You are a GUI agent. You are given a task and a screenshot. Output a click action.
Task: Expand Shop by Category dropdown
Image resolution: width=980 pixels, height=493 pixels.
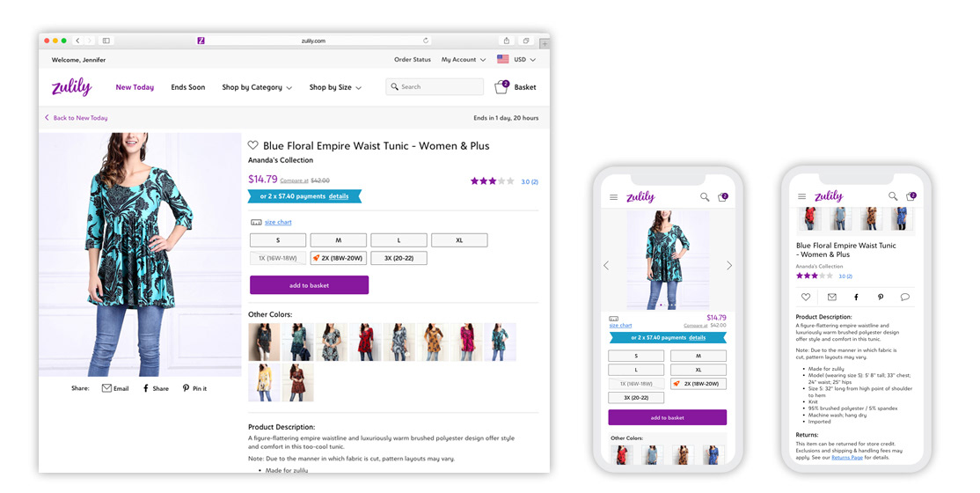pos(257,87)
